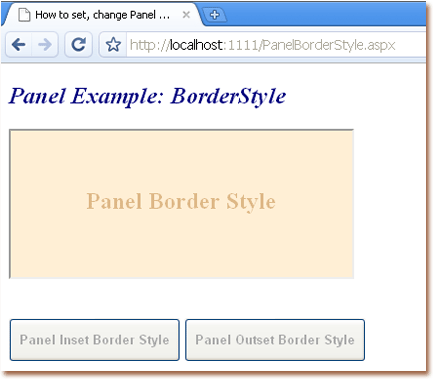The height and width of the screenshot is (379, 436).
Task: Click the page icon on the browser tab
Action: coord(24,15)
